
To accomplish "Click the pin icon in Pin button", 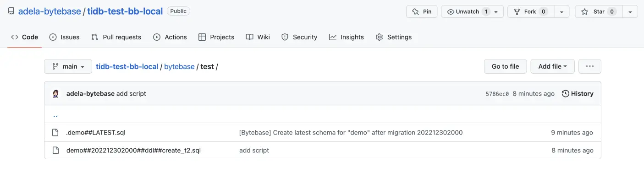I will pyautogui.click(x=416, y=12).
